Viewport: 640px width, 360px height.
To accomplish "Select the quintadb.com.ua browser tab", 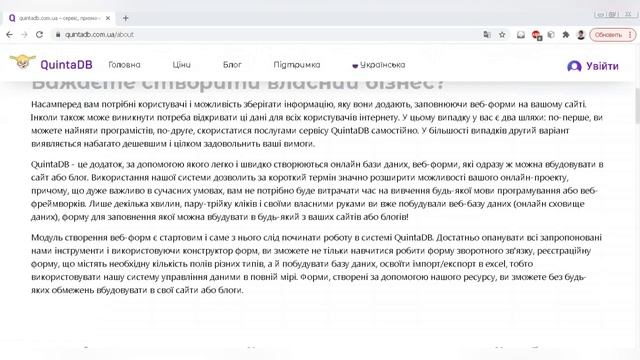I will (x=59, y=18).
